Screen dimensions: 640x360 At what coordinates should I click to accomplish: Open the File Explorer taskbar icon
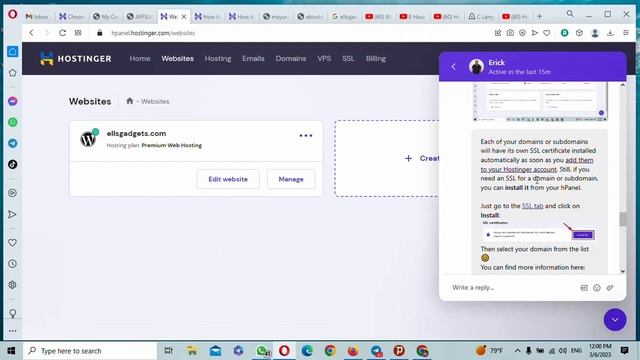tap(192, 351)
